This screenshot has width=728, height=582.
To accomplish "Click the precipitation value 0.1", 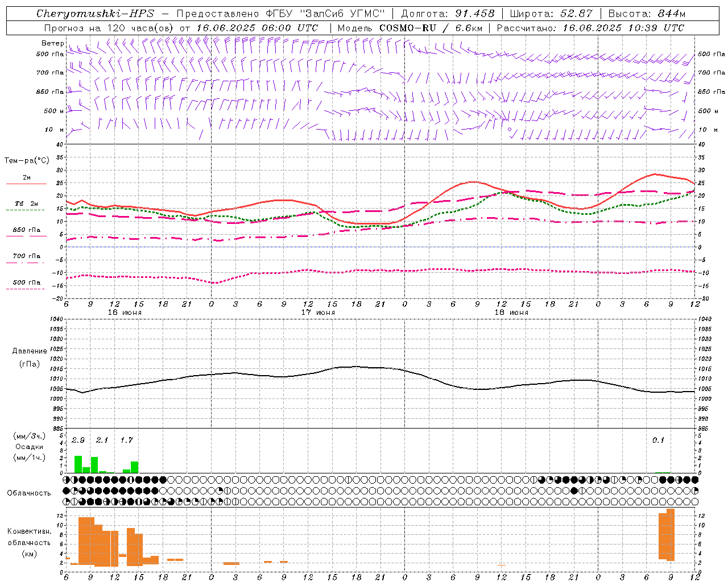I will point(658,440).
